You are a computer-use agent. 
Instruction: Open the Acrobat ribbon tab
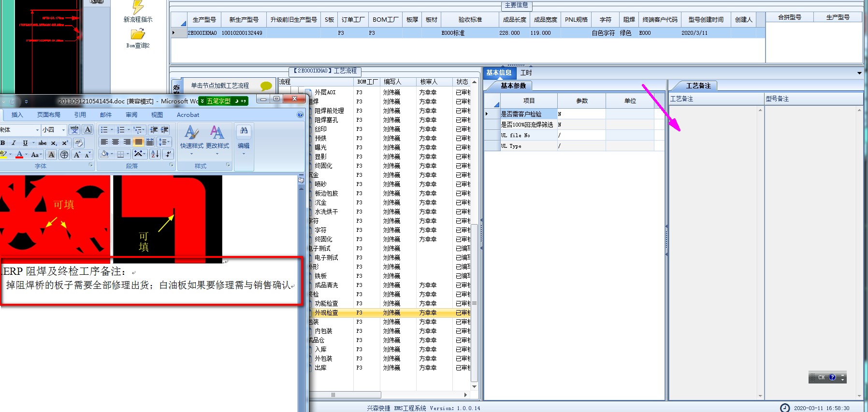(x=188, y=115)
